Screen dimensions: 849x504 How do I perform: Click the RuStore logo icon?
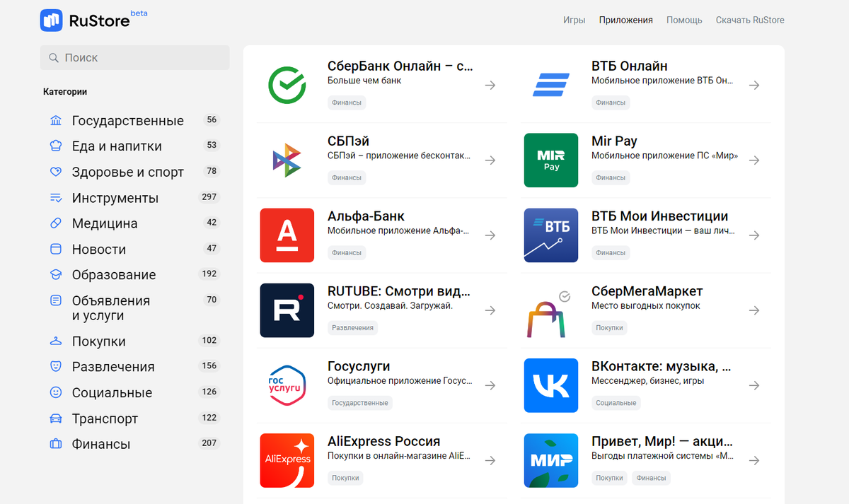pos(52,20)
